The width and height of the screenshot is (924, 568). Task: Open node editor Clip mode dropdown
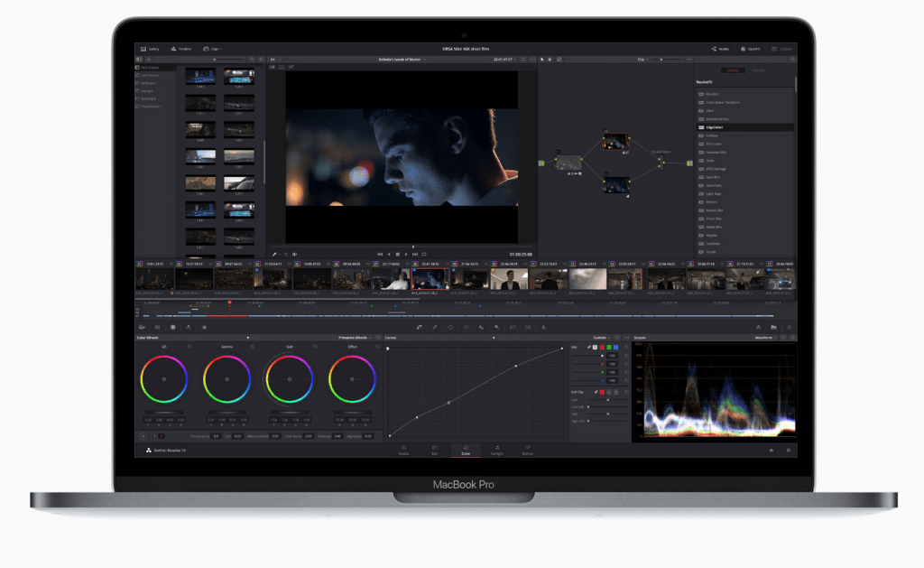coord(642,60)
